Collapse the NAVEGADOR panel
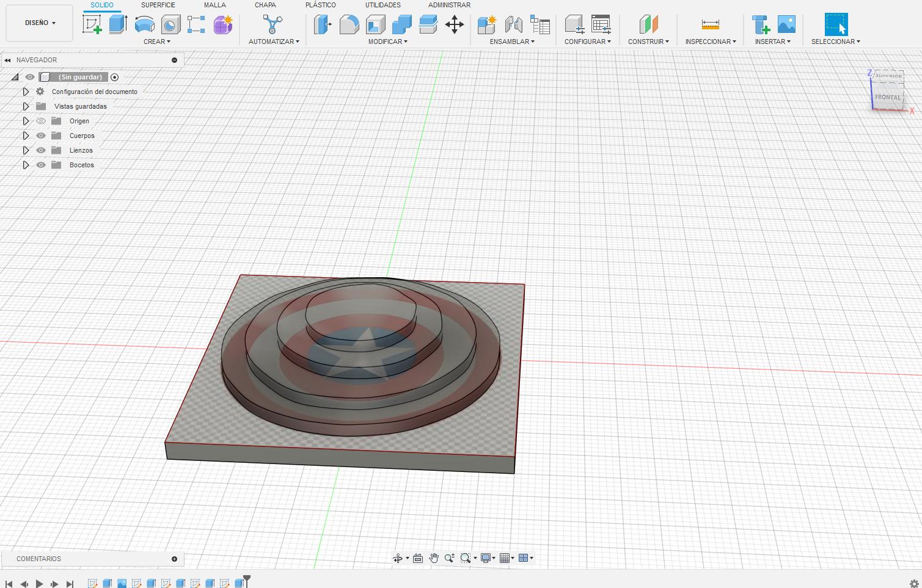The height and width of the screenshot is (588, 922). coord(7,60)
